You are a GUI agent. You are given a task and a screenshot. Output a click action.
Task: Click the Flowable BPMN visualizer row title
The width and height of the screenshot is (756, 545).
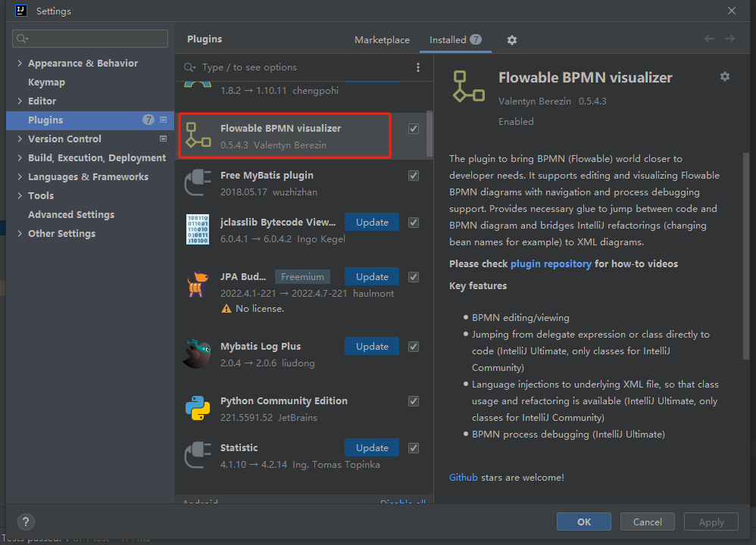click(280, 128)
